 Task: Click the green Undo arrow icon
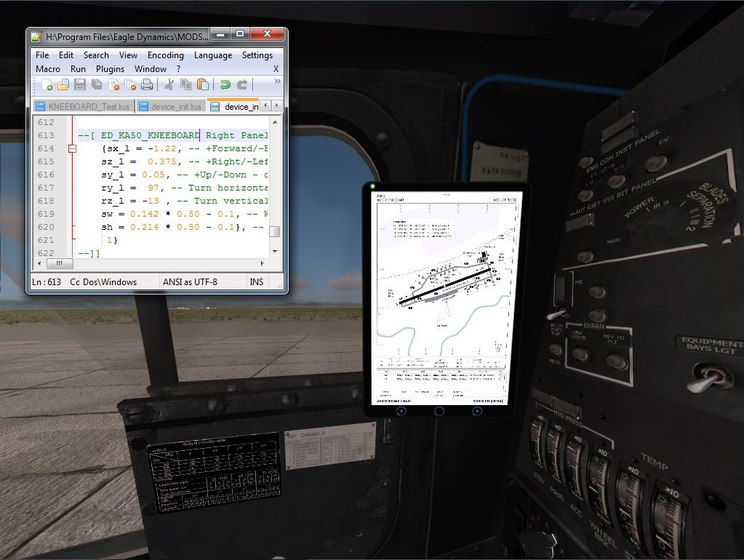click(x=225, y=84)
